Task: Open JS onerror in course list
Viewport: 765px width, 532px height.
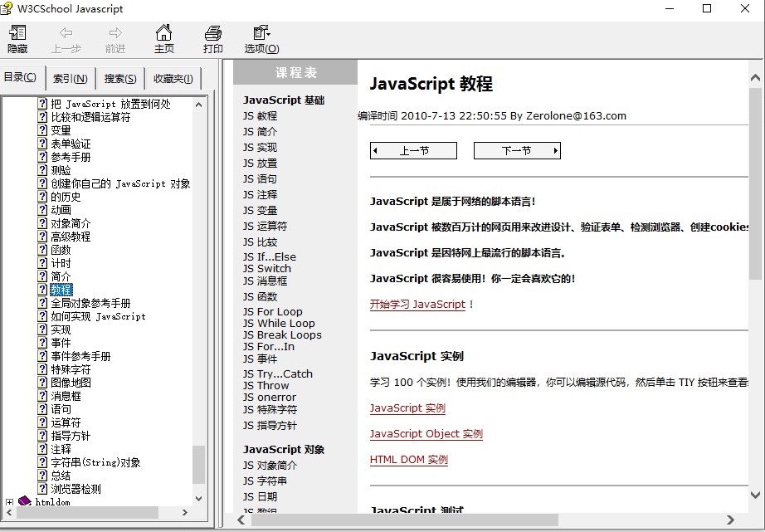Action: pos(270,398)
